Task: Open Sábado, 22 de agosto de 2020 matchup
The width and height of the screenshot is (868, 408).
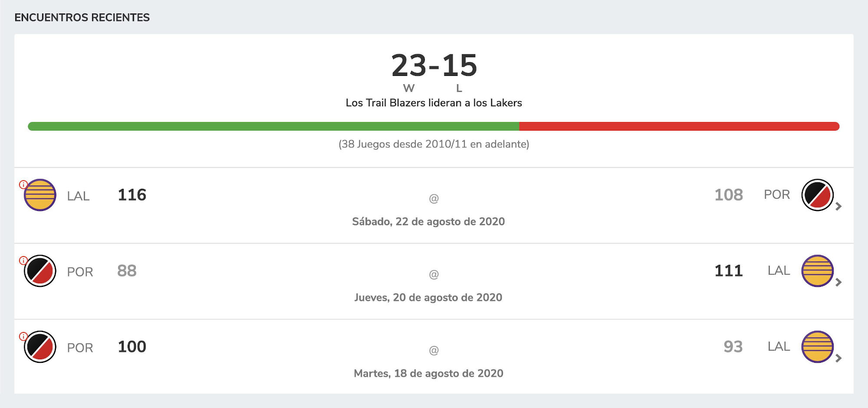Action: click(428, 221)
